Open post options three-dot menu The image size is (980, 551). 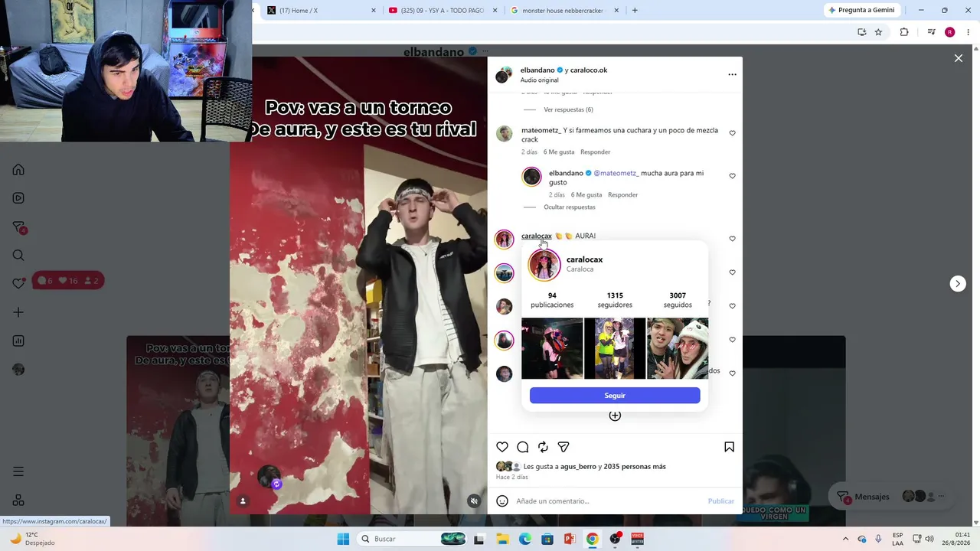click(732, 75)
